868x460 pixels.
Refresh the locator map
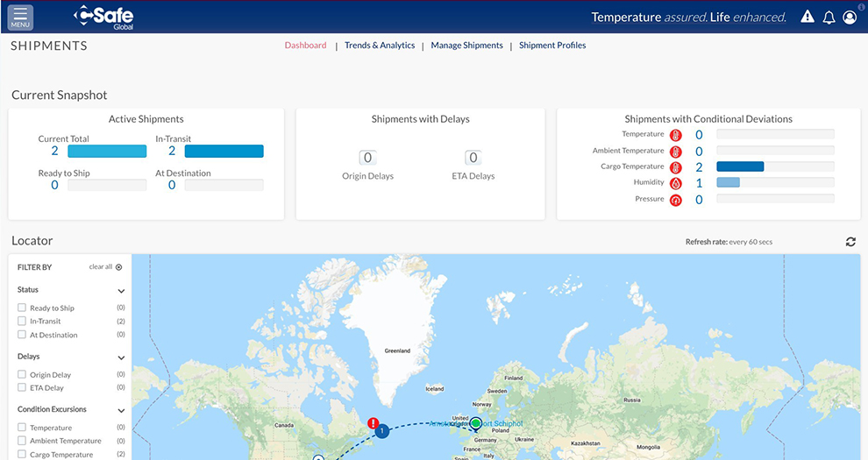coord(850,242)
